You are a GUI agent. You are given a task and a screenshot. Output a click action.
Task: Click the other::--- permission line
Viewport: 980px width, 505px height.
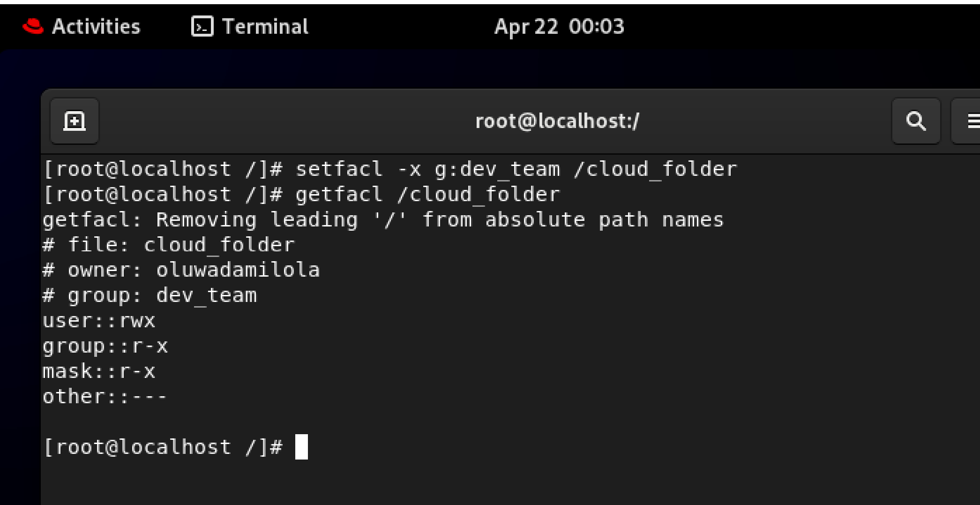pos(105,397)
